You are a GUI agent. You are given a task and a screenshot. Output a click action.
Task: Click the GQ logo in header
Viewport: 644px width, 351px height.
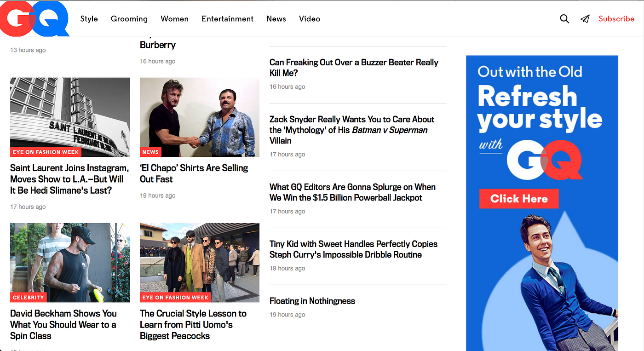34,18
